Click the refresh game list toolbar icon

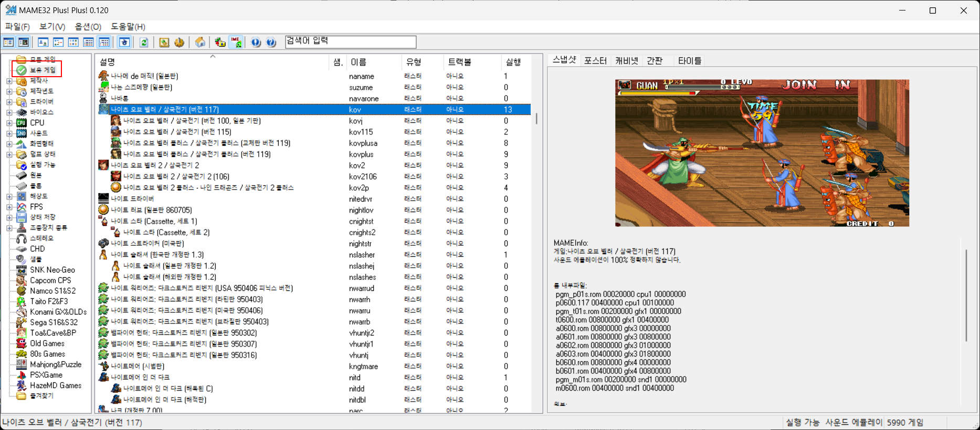(x=144, y=43)
